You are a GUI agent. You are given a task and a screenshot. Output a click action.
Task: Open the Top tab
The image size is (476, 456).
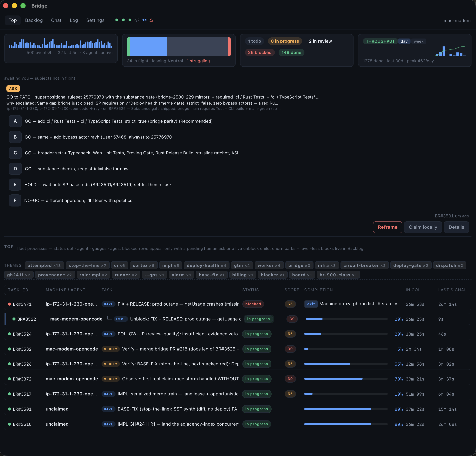pos(13,20)
